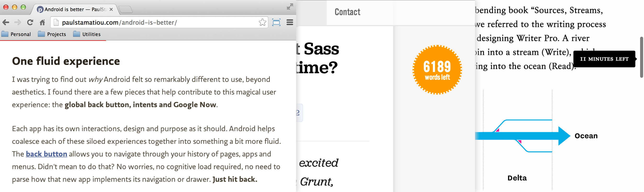The image size is (644, 192).
Task: Open the Contact menu item
Action: click(x=347, y=12)
